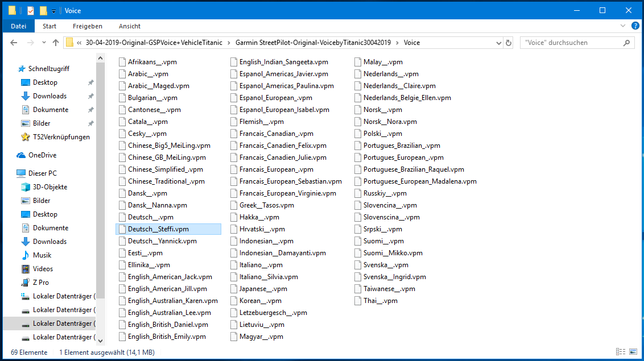Screen dimensions: 644x361
Task: Select Dieser PC in the navigation pane
Action: (42, 173)
